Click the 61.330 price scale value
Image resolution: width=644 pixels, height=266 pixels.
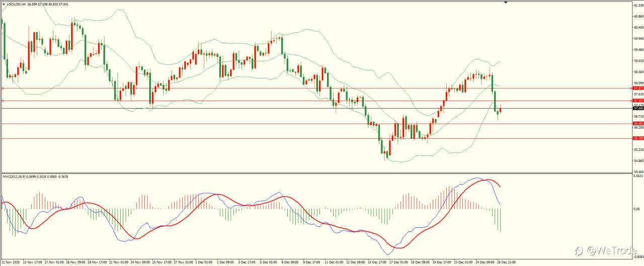(x=639, y=5)
